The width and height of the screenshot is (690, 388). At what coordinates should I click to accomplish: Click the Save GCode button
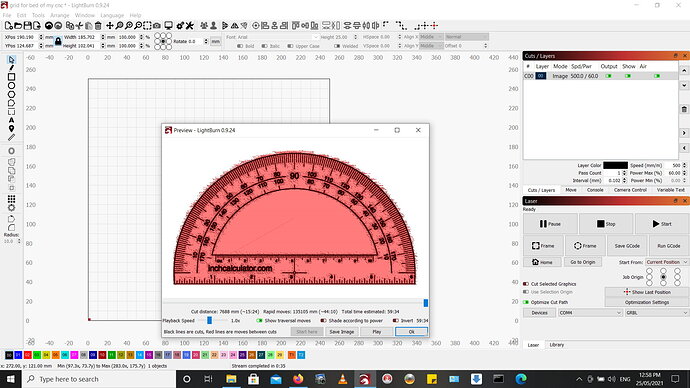pos(627,246)
